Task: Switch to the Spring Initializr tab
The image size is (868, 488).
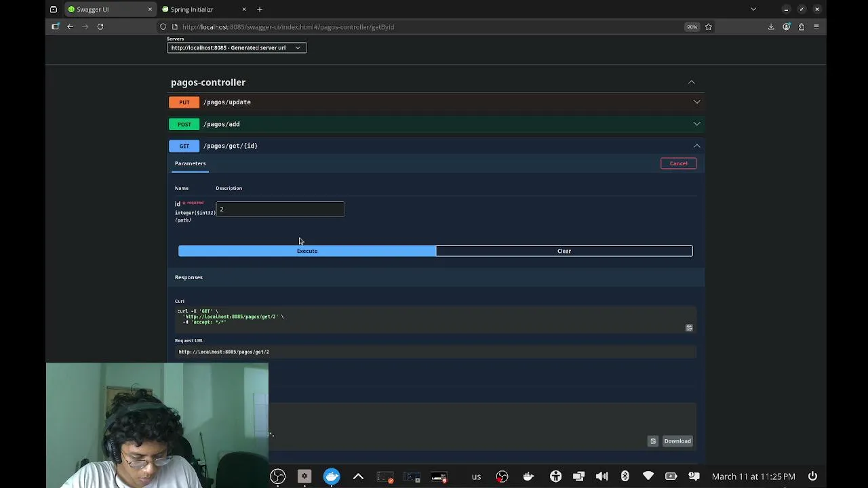Action: (204, 9)
